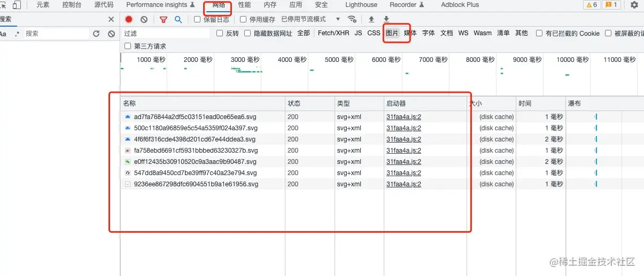Toggle the 停用缓存 checkbox
Screen dimensions: 644x276
point(243,19)
